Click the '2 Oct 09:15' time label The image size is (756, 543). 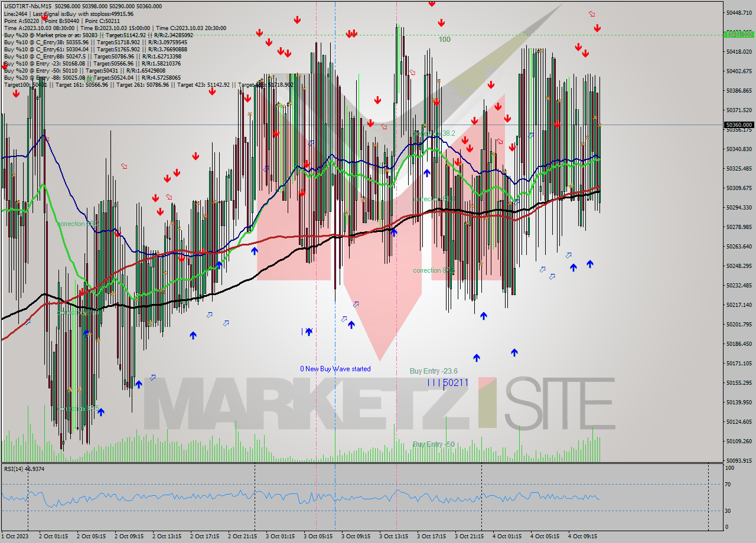coord(129,537)
